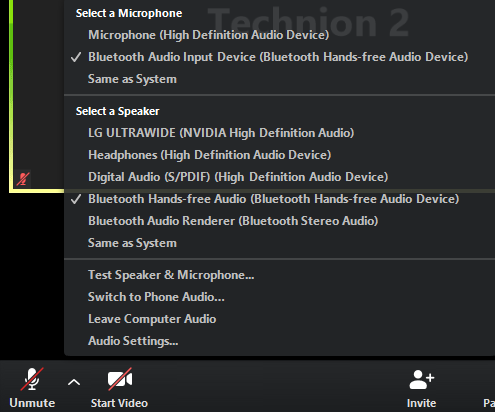Image resolution: width=495 pixels, height=412 pixels.
Task: Unmute the microphone icon in toolbar
Action: [x=32, y=379]
